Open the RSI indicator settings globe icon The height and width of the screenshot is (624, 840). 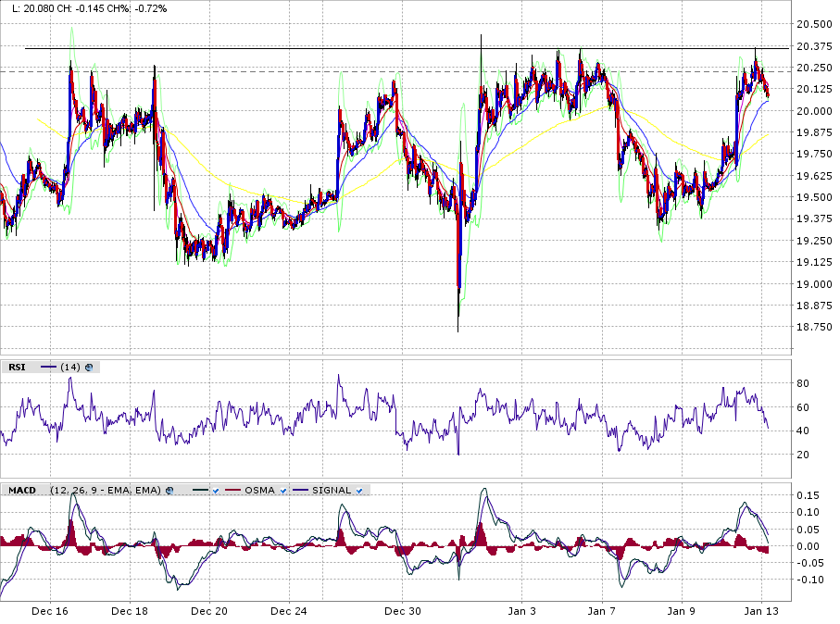tap(89, 368)
